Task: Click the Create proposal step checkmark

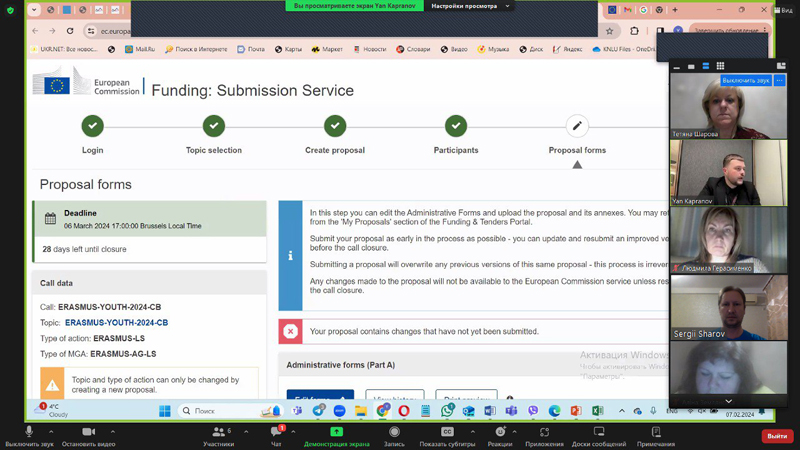Action: point(335,126)
